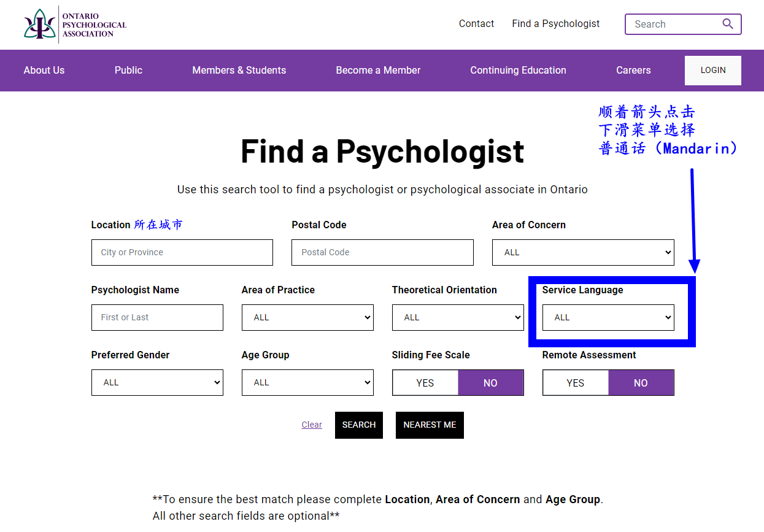Click the magnifying glass search icon
This screenshot has width=764, height=532.
point(728,24)
